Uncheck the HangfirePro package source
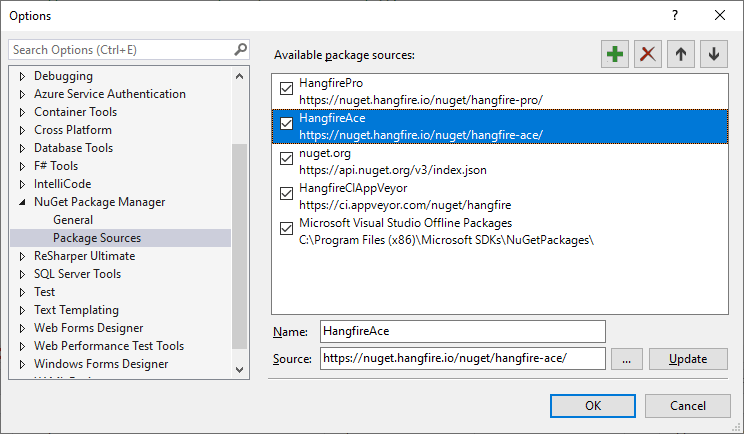Image resolution: width=744 pixels, height=434 pixels. pos(287,88)
